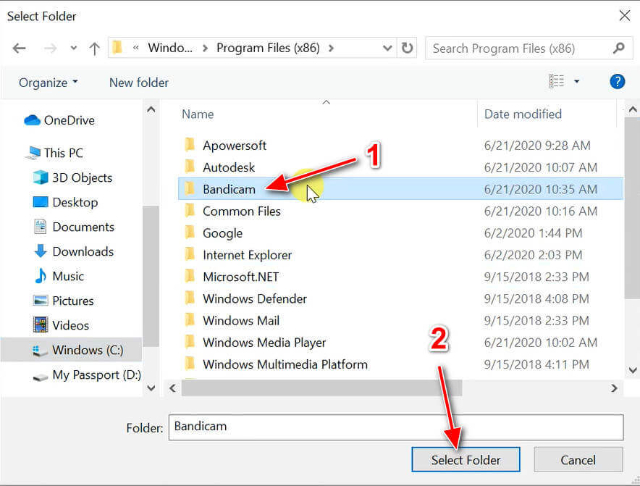Sort by Date modified column header
Image resolution: width=640 pixels, height=486 pixels.
(523, 114)
